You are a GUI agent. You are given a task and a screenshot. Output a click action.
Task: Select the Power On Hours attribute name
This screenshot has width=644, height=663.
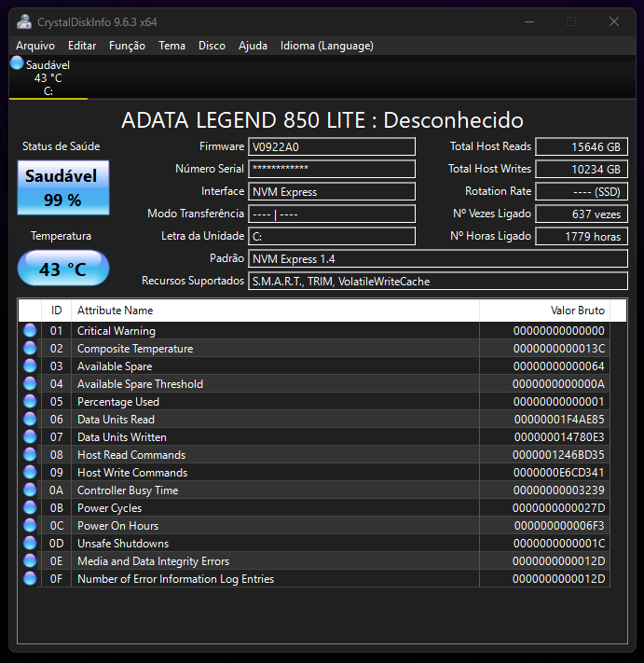[118, 526]
